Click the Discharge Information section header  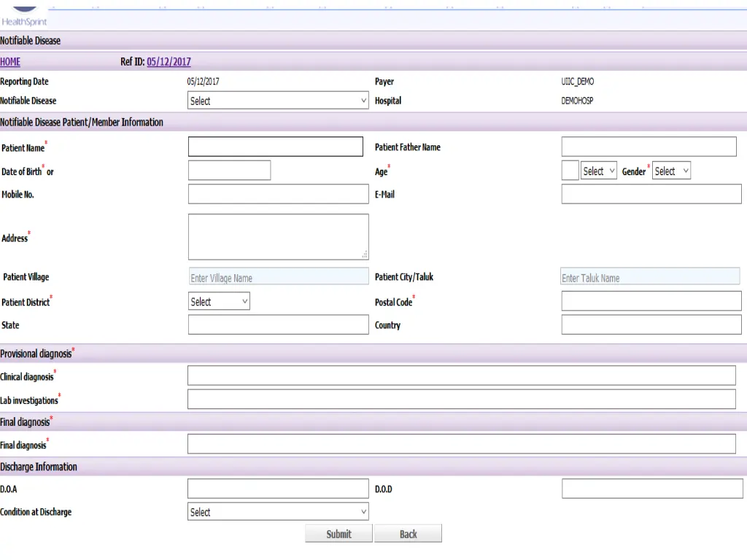point(373,467)
